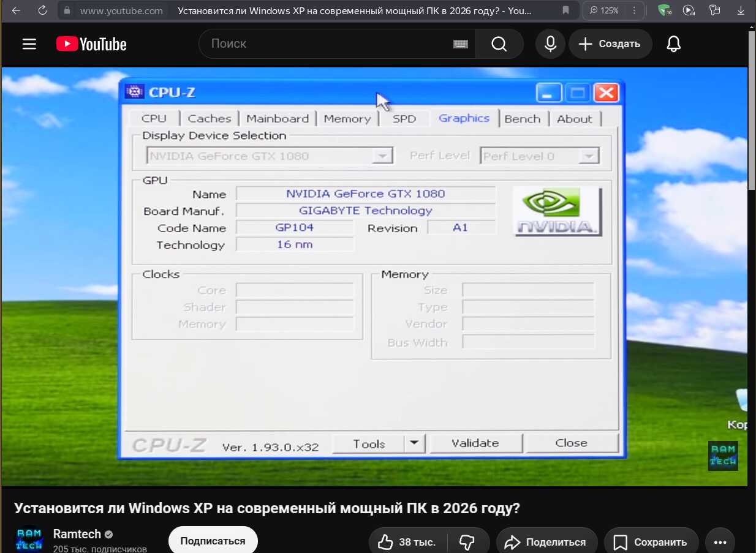Dislike the video with the thumbs-down
The width and height of the screenshot is (756, 553).
pos(467,542)
